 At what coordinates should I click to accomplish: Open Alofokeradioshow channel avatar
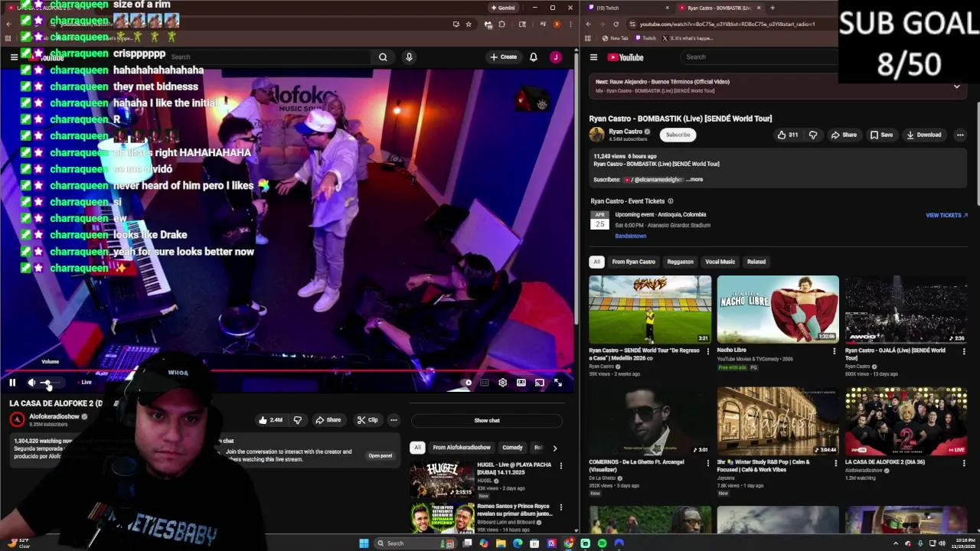[17, 419]
